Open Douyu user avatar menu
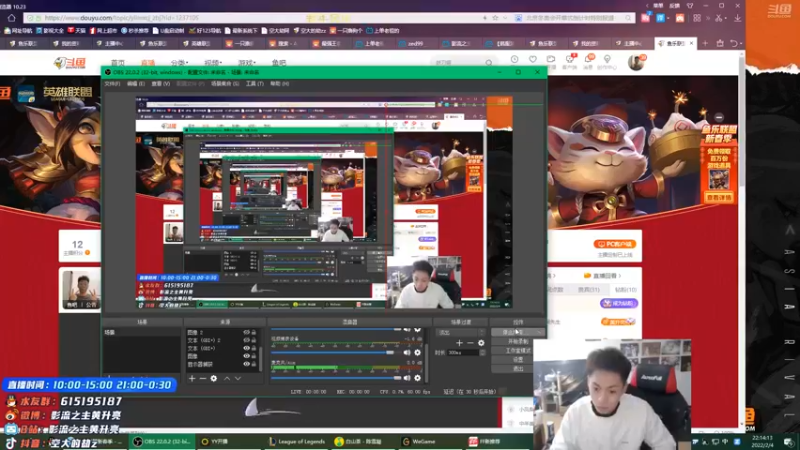 [636, 62]
